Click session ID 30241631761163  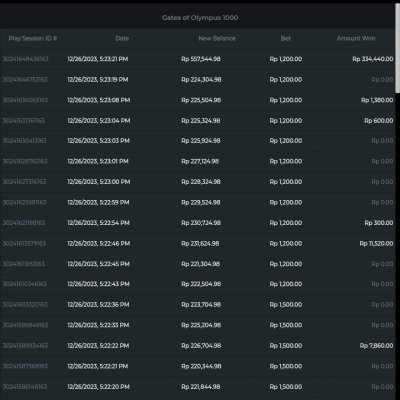[x=24, y=121]
